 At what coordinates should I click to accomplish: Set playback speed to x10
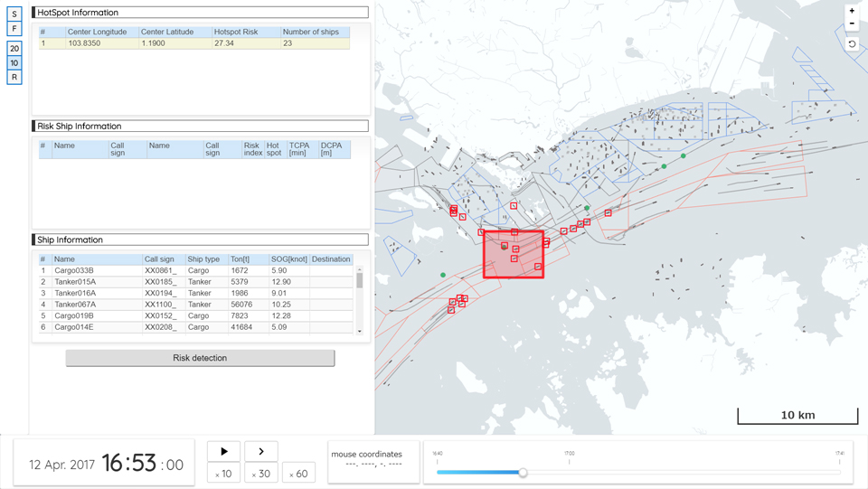click(x=224, y=474)
